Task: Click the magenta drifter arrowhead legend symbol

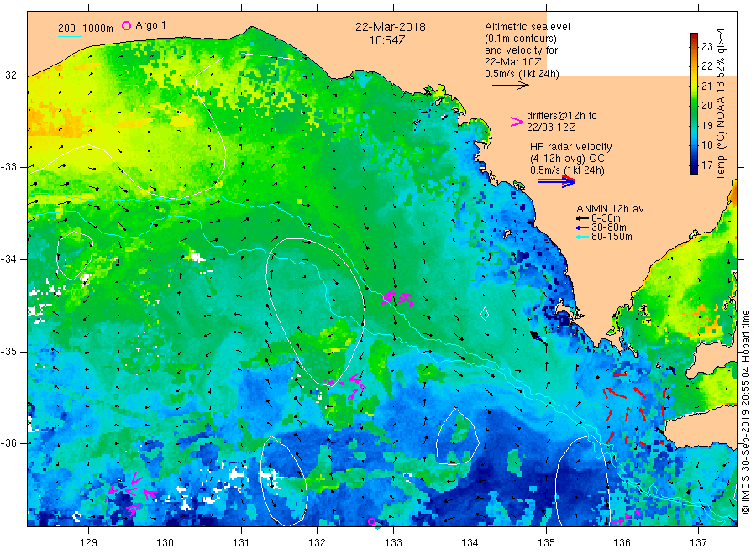Action: coord(517,122)
